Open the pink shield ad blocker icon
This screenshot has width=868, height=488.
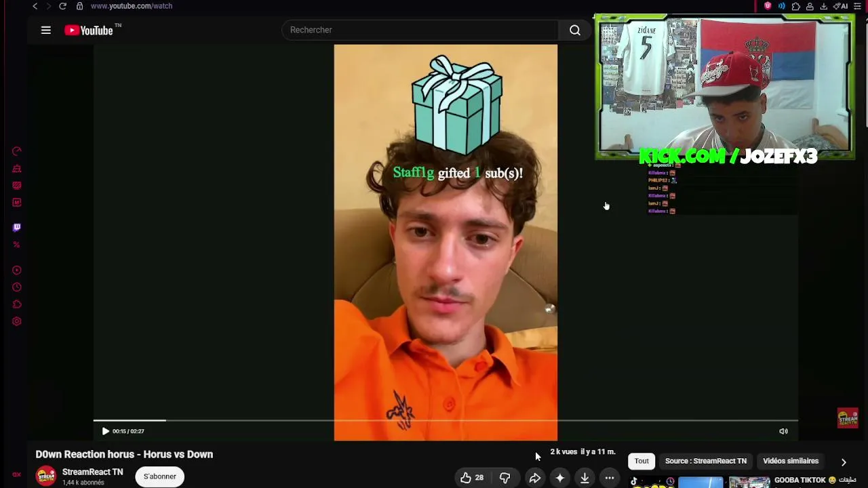point(768,6)
